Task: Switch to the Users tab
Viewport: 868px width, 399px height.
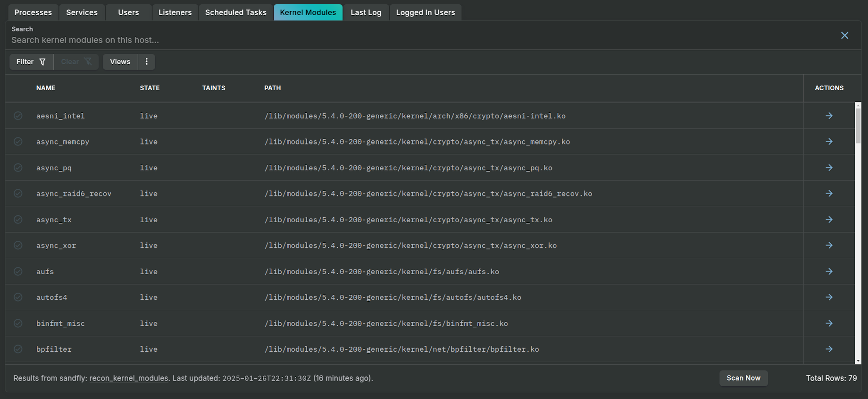Action: tap(128, 12)
